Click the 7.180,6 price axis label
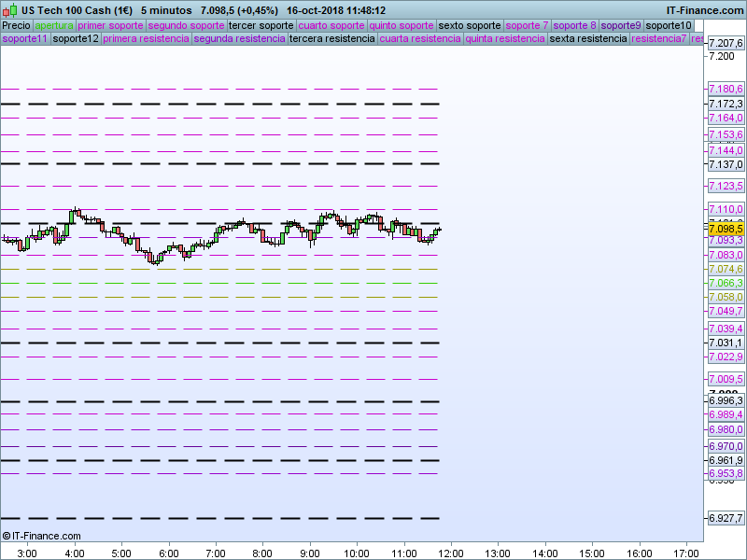The height and width of the screenshot is (560, 747). [726, 89]
